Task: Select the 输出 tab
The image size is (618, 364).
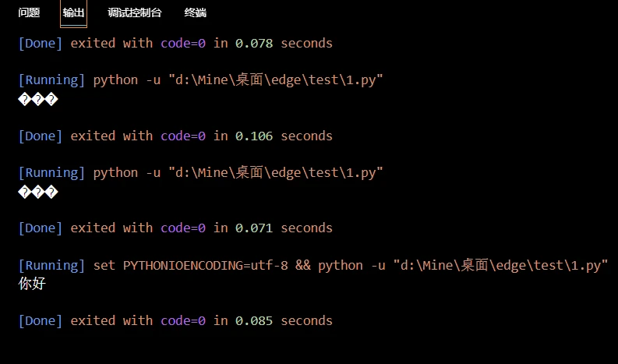Action: pyautogui.click(x=73, y=12)
